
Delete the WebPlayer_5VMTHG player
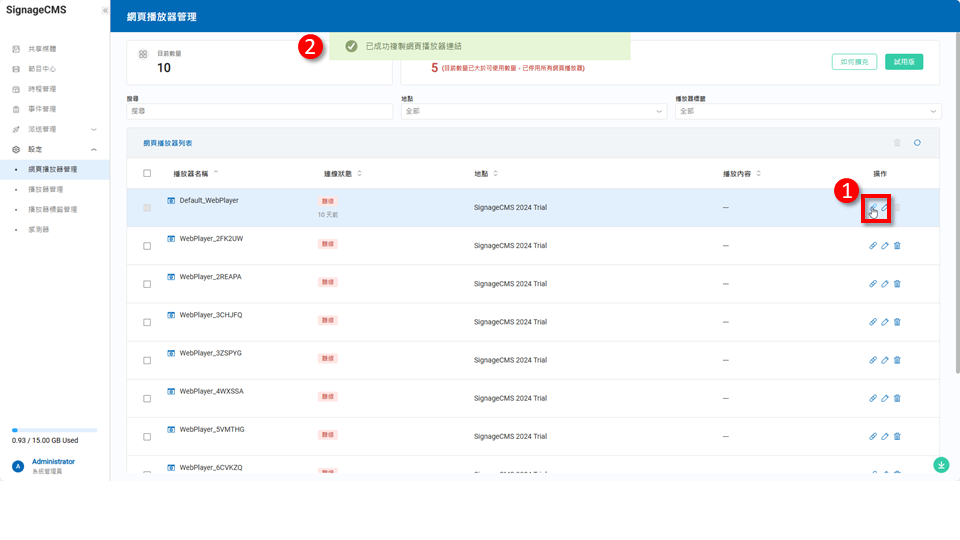897,436
